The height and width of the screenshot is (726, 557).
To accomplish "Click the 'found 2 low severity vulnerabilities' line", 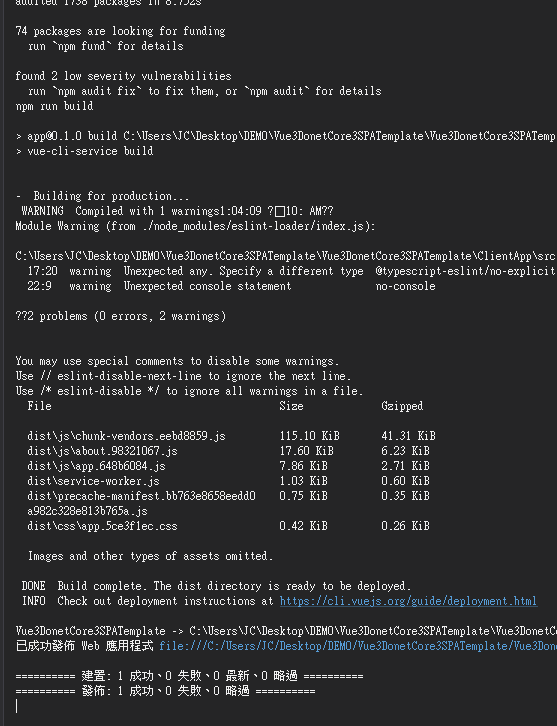I will tap(123, 76).
